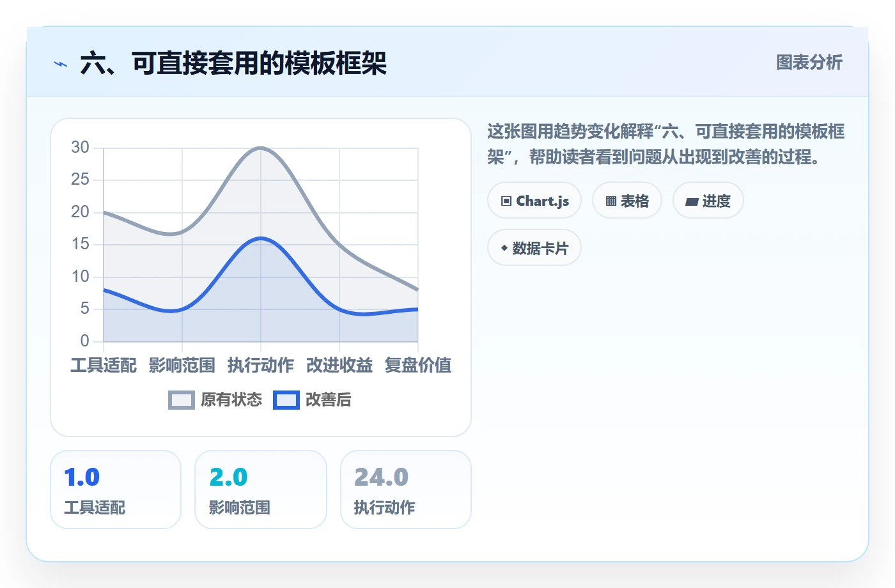Click the small square icon in Chart.js chip

click(506, 201)
